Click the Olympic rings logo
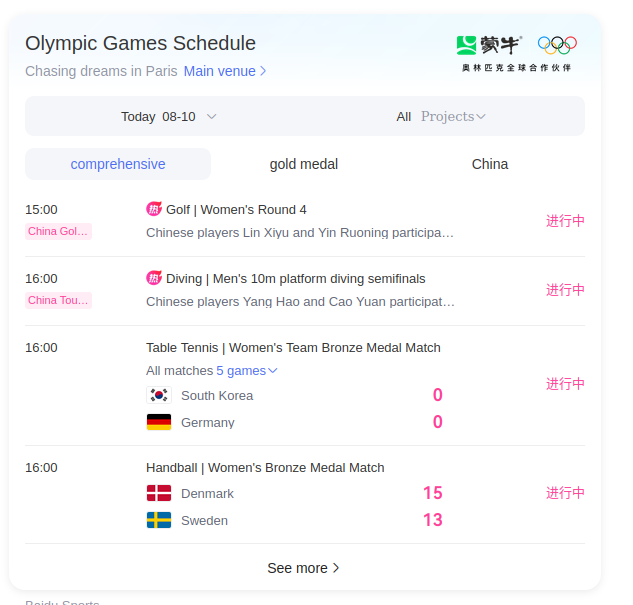Image resolution: width=633 pixels, height=605 pixels. [x=557, y=45]
